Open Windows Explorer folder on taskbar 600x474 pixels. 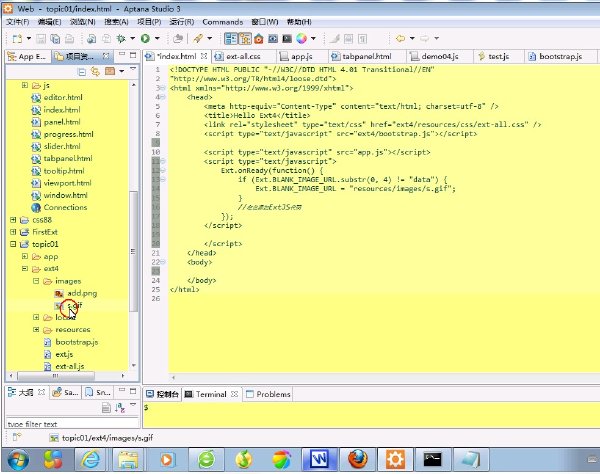click(128, 459)
